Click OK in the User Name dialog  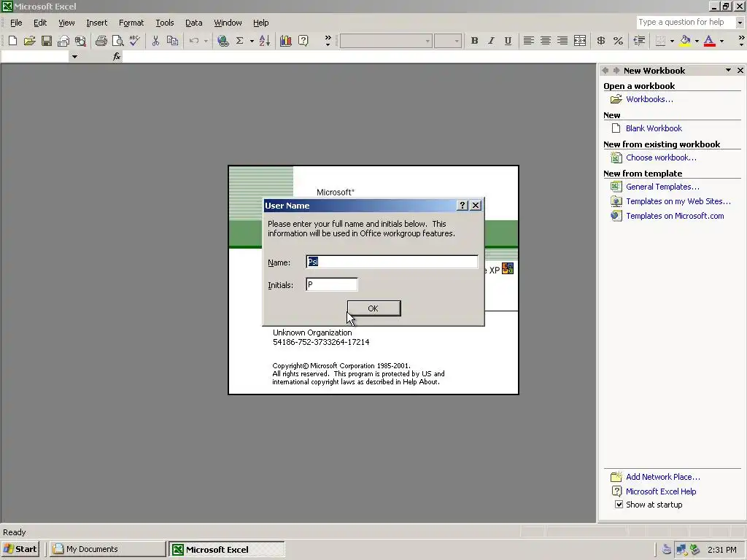(x=373, y=308)
